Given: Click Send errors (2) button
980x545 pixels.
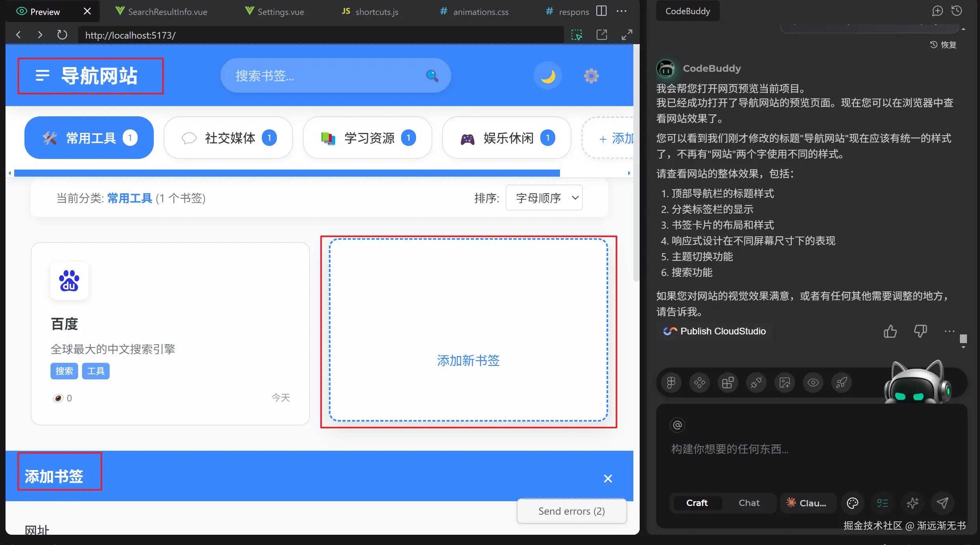Looking at the screenshot, I should click(x=571, y=511).
